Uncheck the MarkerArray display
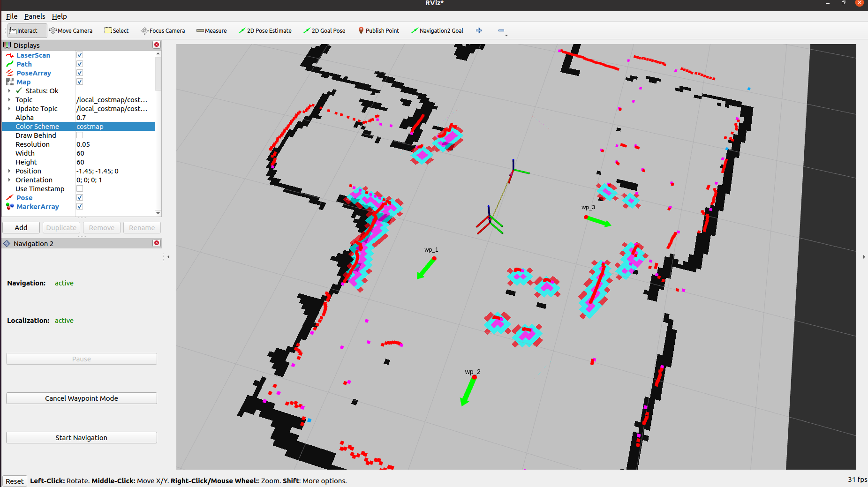This screenshot has width=868, height=487. (x=80, y=207)
